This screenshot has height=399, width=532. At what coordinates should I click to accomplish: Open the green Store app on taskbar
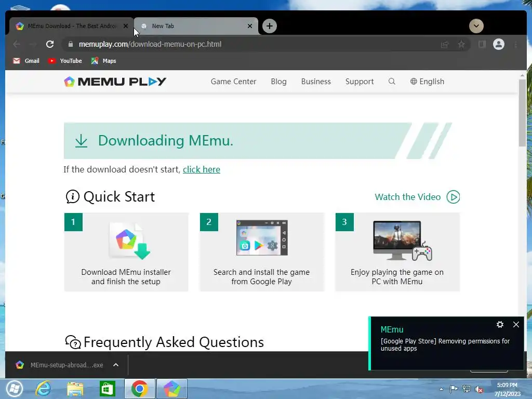click(x=107, y=389)
